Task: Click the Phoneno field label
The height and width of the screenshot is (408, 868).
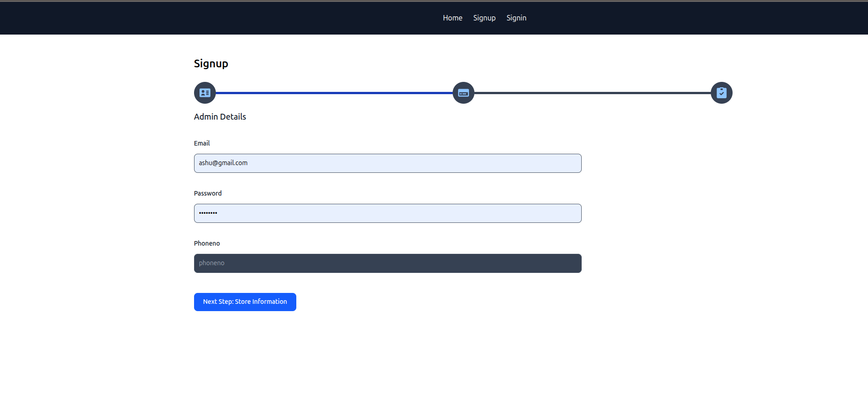Action: click(207, 243)
